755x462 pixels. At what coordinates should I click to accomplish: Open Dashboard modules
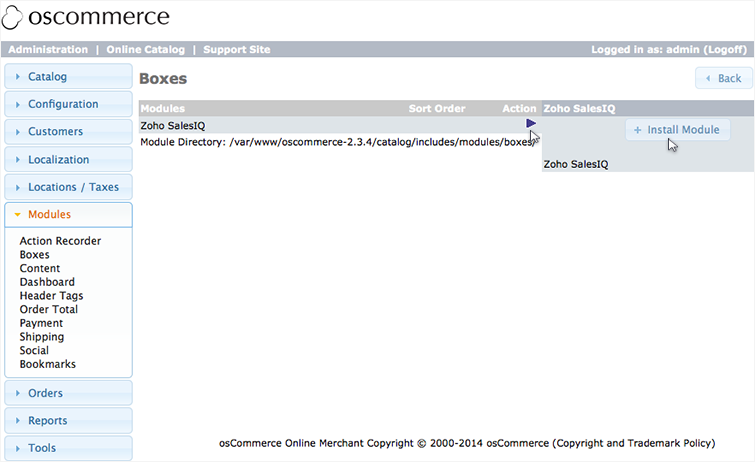(47, 282)
